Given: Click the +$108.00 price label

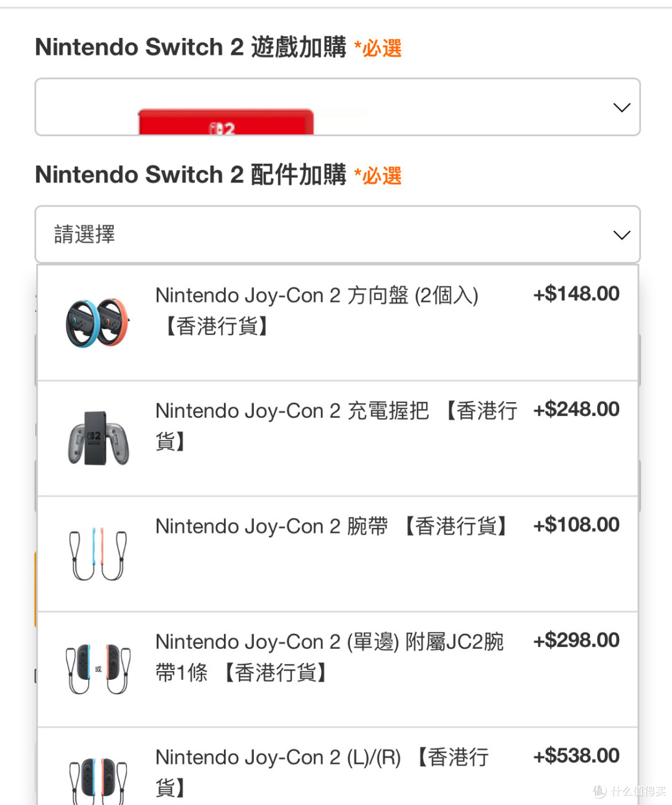Looking at the screenshot, I should click(x=576, y=525).
